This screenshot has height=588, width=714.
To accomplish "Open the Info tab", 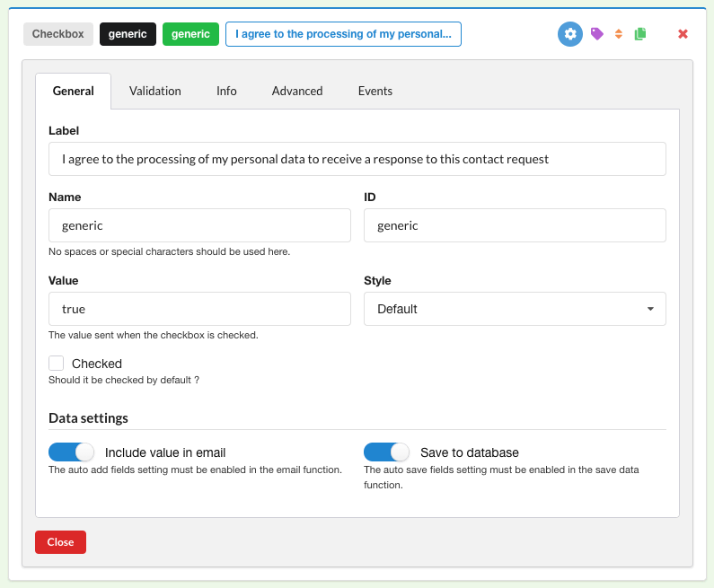I will tap(226, 91).
